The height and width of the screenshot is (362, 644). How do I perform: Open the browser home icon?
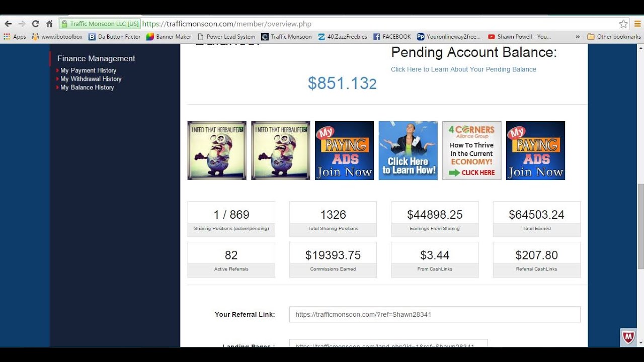(49, 24)
